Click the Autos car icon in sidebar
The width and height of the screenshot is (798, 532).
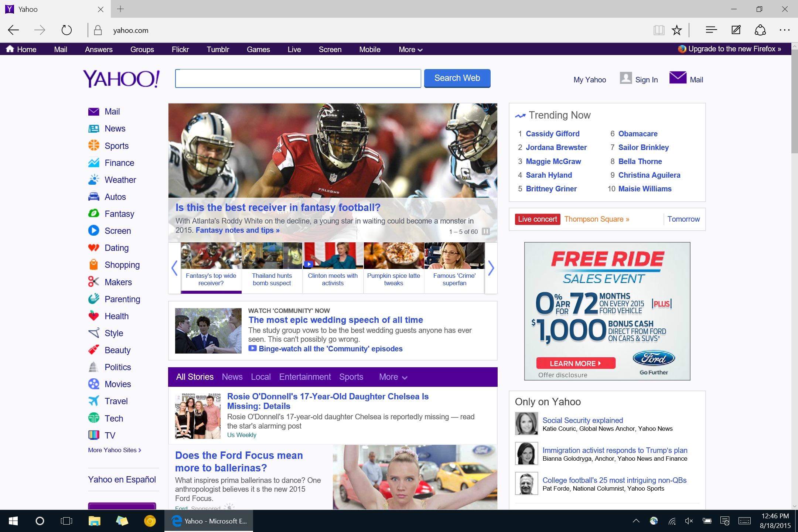click(94, 197)
